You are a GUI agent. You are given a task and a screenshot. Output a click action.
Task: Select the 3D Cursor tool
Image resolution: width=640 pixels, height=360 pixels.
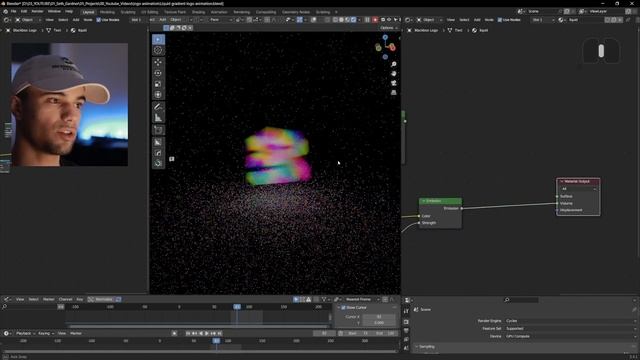click(158, 50)
